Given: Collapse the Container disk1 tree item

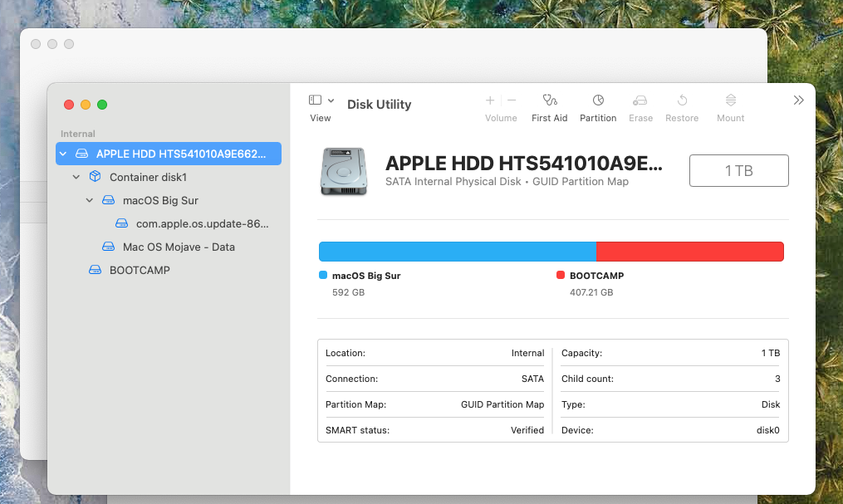Looking at the screenshot, I should pyautogui.click(x=76, y=177).
